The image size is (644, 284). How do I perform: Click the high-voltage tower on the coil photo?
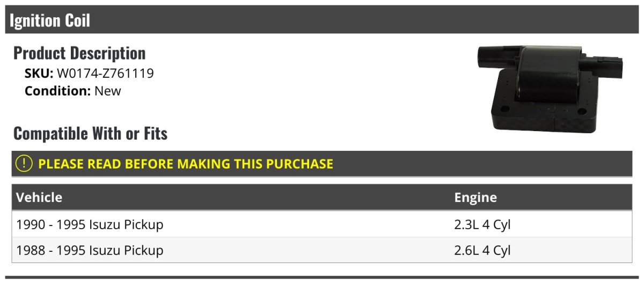click(x=489, y=55)
